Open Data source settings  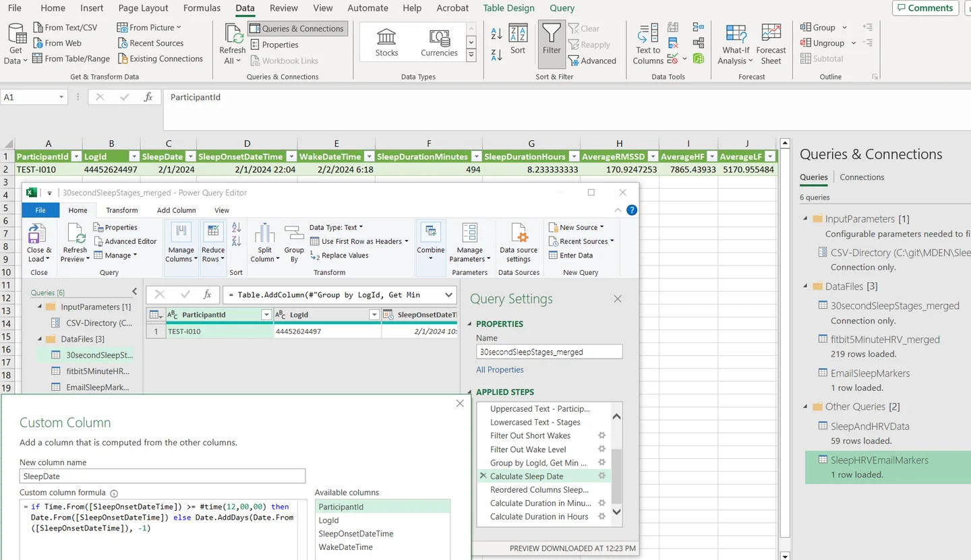pyautogui.click(x=519, y=244)
